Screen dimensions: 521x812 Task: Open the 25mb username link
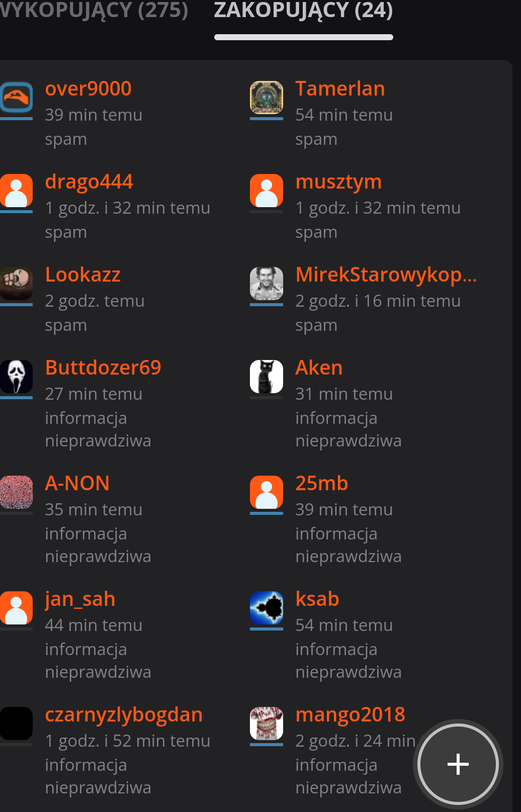point(322,483)
